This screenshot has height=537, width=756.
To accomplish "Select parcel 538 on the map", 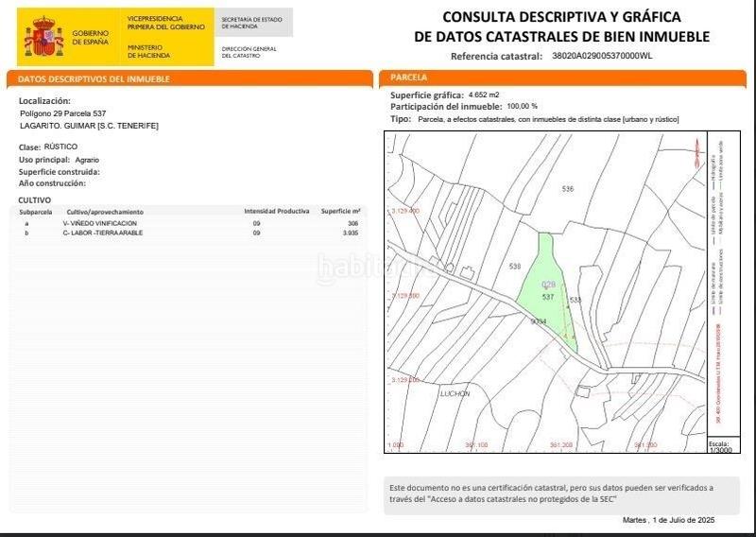I will (515, 267).
